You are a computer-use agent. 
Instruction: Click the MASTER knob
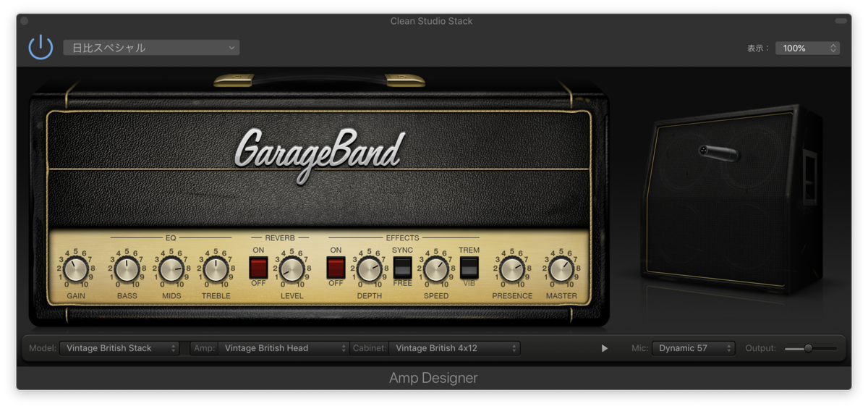tap(561, 270)
